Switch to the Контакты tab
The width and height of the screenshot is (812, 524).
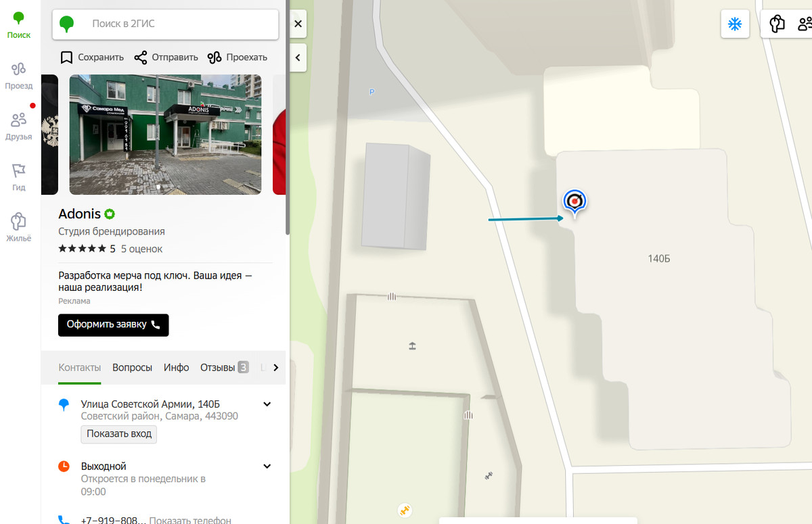point(80,367)
